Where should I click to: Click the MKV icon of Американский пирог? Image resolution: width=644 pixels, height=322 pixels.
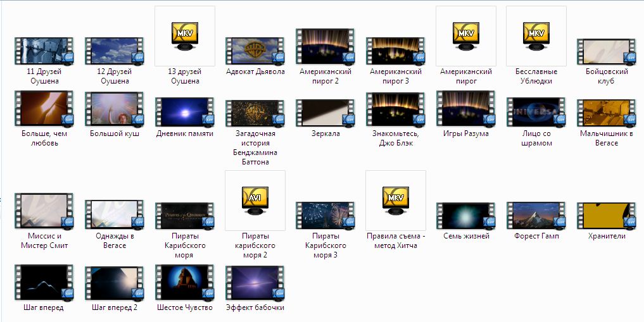click(x=466, y=36)
